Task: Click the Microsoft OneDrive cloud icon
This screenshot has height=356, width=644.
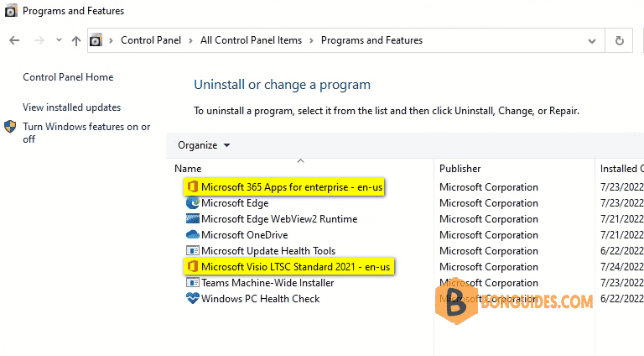Action: pyautogui.click(x=193, y=235)
